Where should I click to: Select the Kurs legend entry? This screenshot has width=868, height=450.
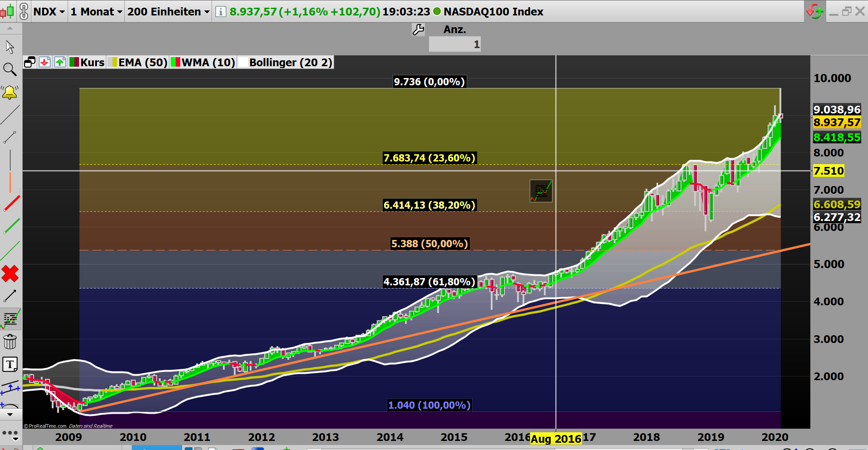[x=93, y=62]
